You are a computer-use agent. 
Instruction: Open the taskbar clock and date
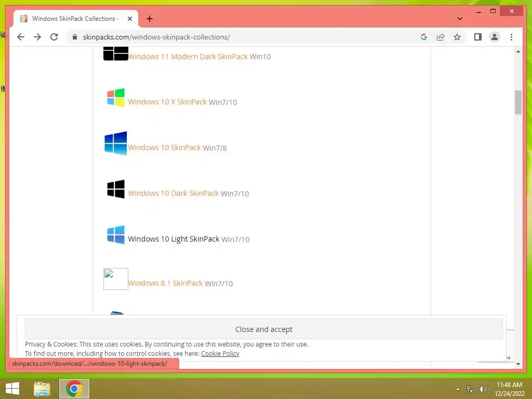click(509, 389)
